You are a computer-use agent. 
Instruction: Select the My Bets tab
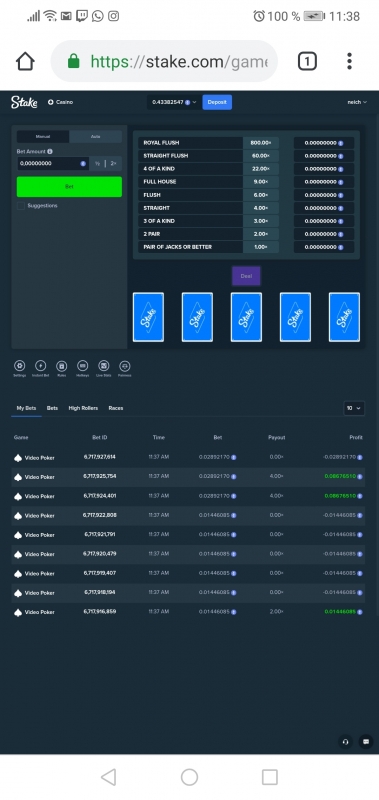[x=26, y=408]
